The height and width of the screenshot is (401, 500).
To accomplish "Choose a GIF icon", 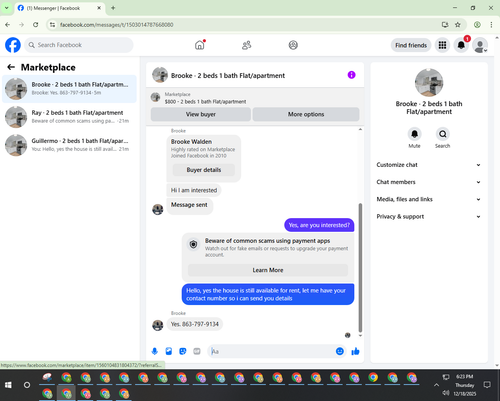I will click(197, 351).
